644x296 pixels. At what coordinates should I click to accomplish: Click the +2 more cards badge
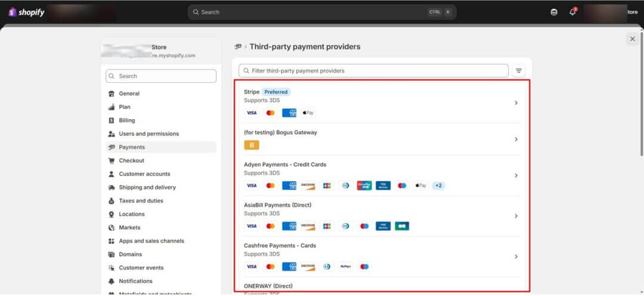pyautogui.click(x=438, y=185)
